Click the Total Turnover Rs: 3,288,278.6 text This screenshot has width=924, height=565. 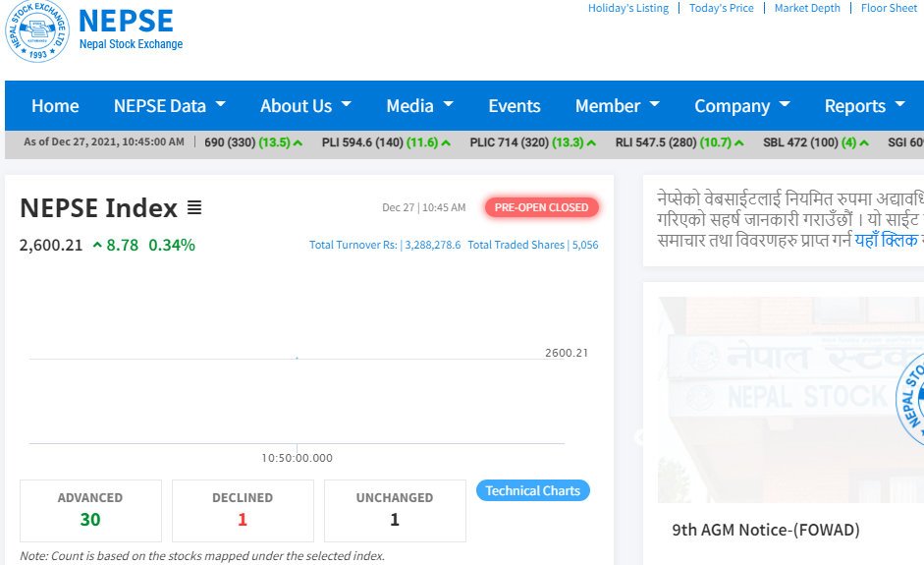pos(385,245)
